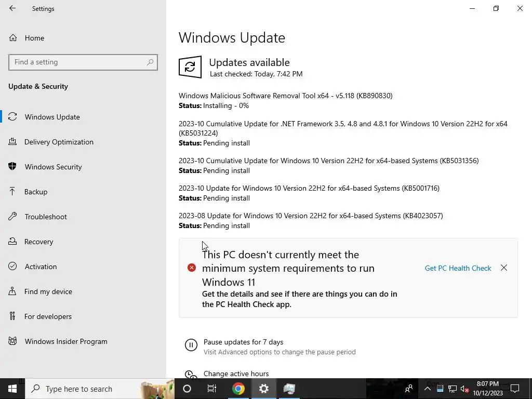Click Malicious Software Removal Tool KB890830 entry
532x399 pixels.
click(286, 96)
